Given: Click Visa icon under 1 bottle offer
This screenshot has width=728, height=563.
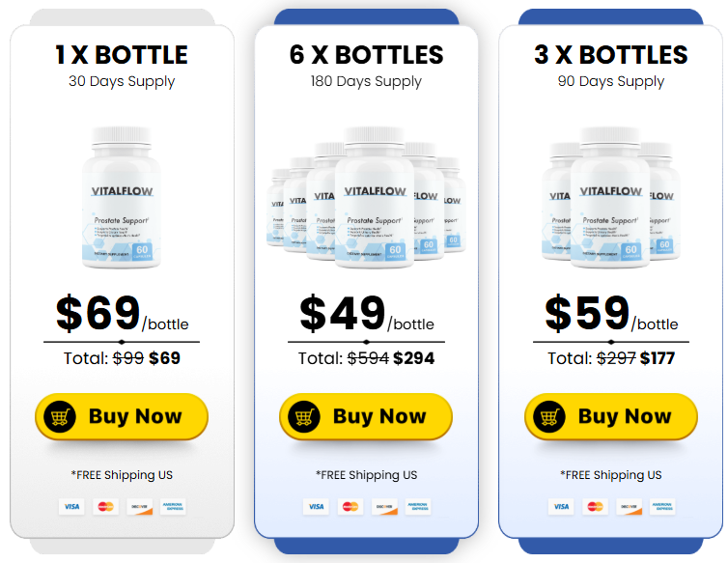Looking at the screenshot, I should [x=71, y=506].
